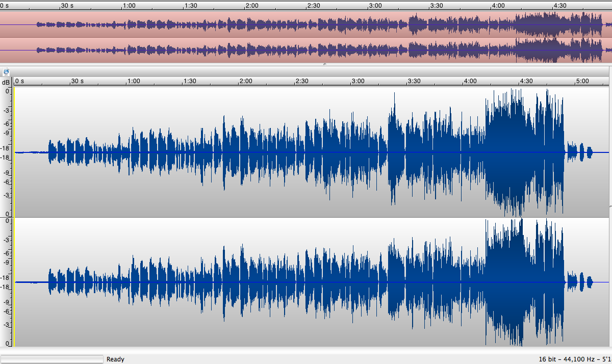The image size is (612, 364).
Task: Click the 2:00 mark on the main ruler
Action: coord(246,81)
